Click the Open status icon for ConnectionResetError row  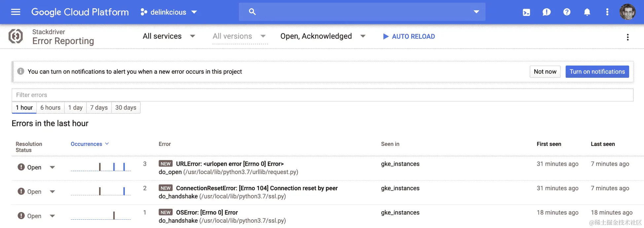(x=21, y=191)
